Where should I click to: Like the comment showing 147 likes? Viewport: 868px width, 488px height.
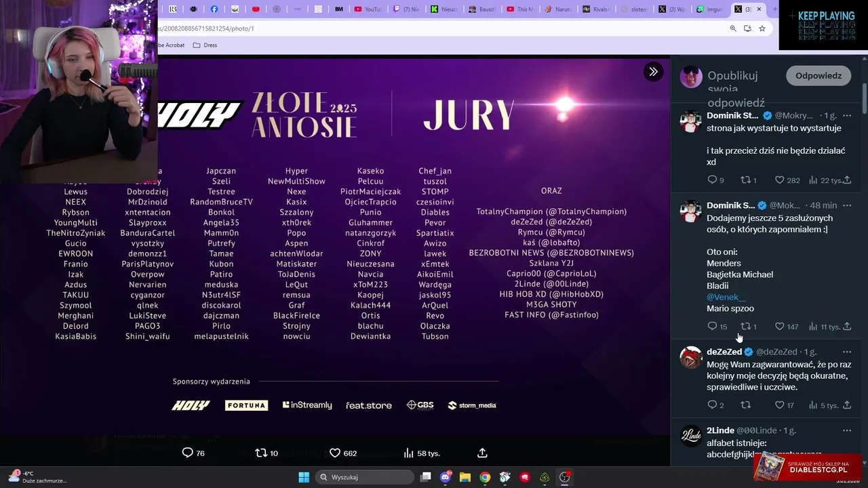[x=787, y=327]
